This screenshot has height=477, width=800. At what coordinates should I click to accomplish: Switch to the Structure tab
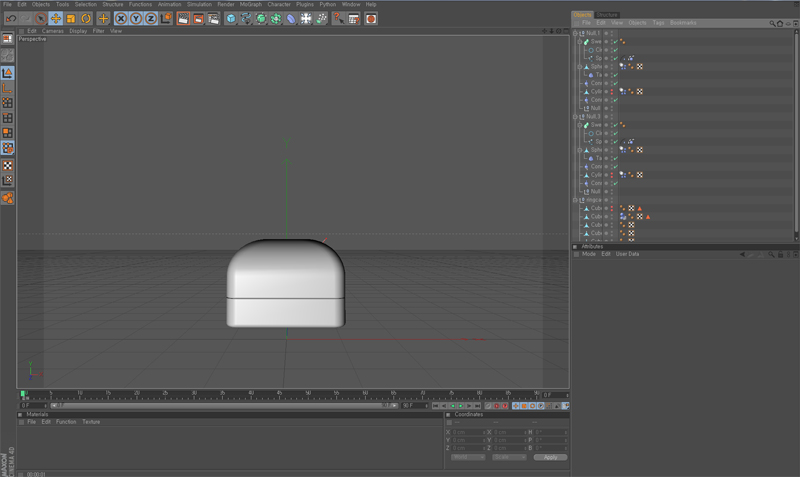(607, 15)
